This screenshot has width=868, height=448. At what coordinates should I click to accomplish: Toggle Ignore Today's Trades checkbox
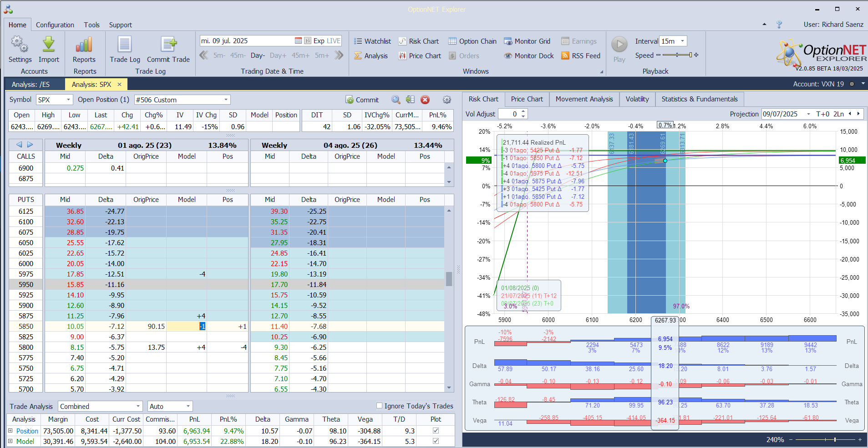(379, 406)
